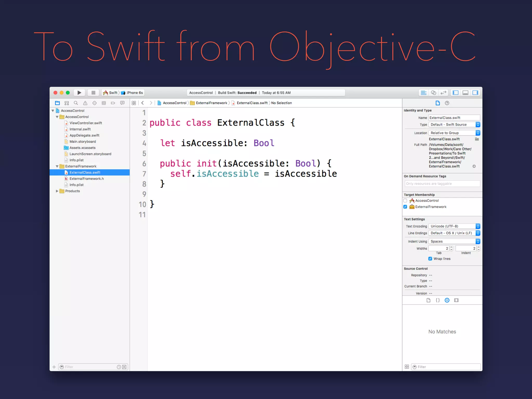532x399 pixels.
Task: Show the Assistant editor
Action: click(x=433, y=93)
